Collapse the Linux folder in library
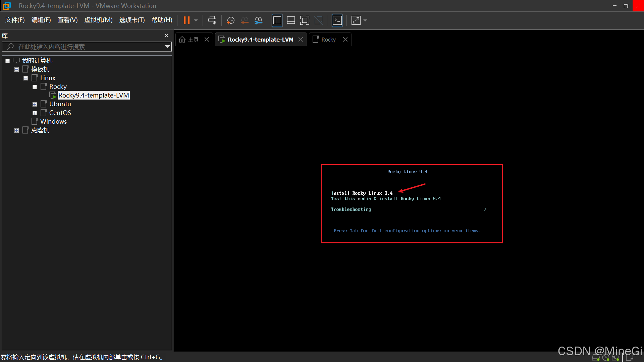Image resolution: width=644 pixels, height=362 pixels. [25, 78]
